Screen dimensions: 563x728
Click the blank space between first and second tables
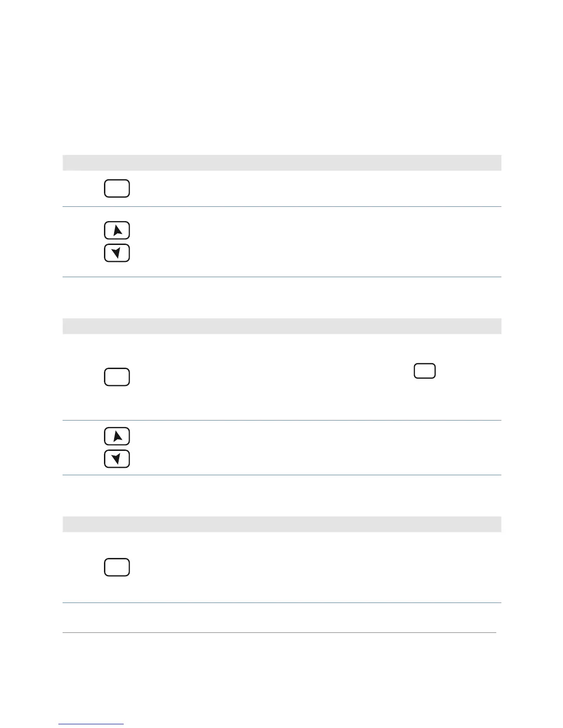(x=281, y=297)
